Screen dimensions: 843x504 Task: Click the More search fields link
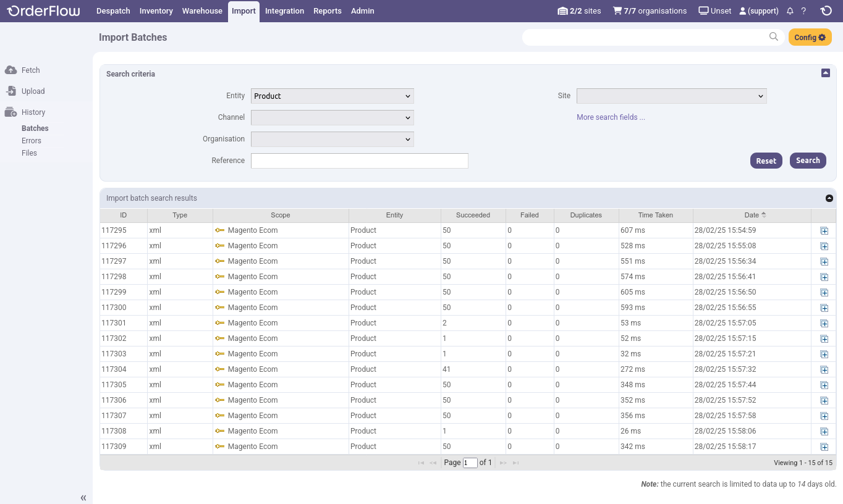point(611,117)
